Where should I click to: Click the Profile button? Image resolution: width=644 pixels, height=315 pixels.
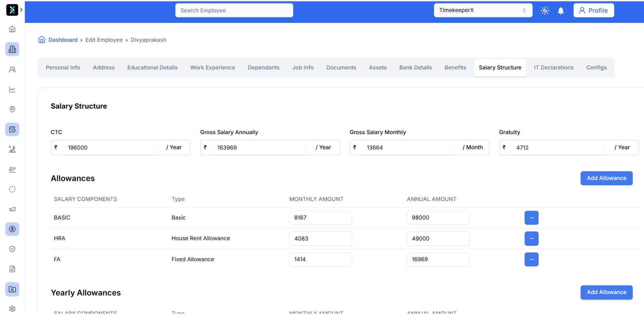[x=594, y=10]
